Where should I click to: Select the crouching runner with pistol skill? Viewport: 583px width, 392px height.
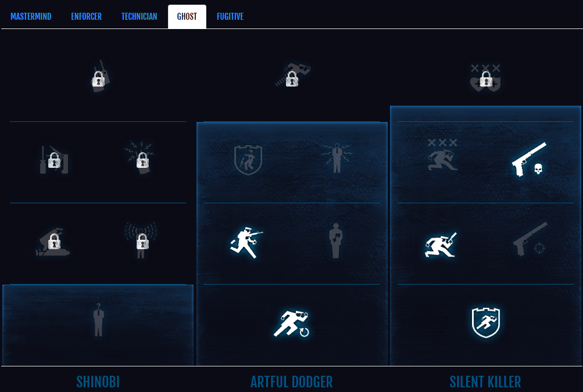(441, 244)
